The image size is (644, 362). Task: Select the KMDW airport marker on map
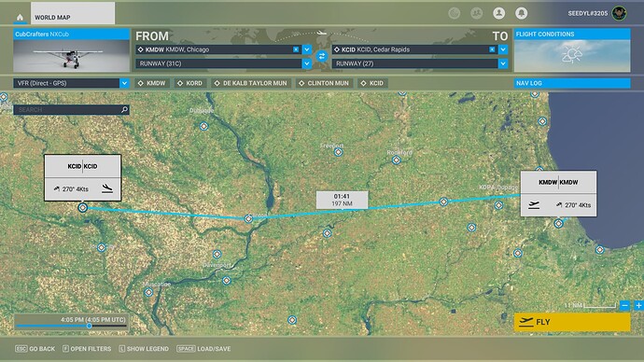click(558, 224)
